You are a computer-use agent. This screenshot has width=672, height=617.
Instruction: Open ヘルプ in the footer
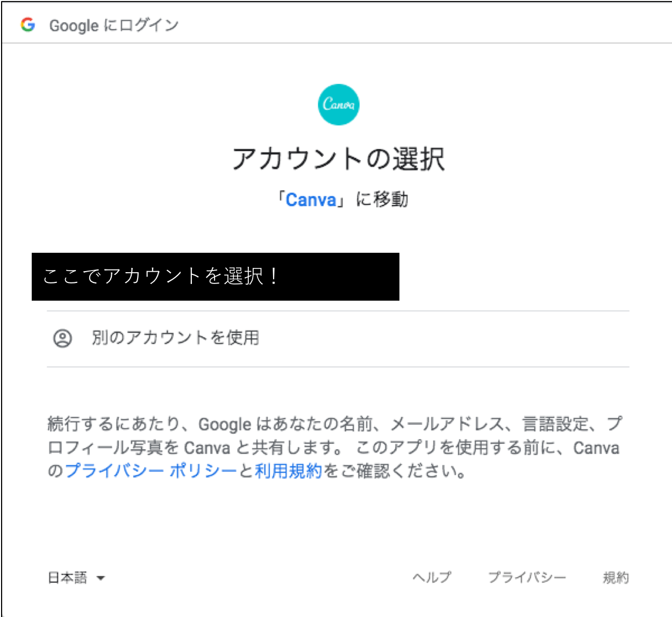(432, 578)
